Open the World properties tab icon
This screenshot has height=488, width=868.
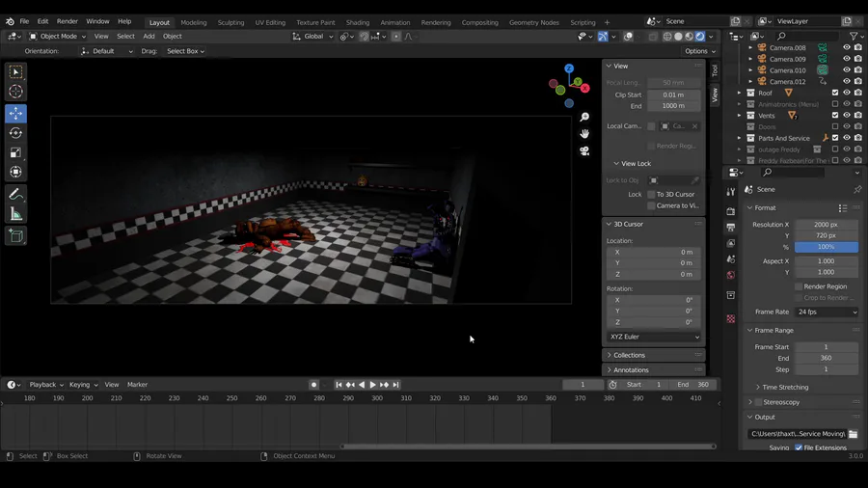[731, 275]
